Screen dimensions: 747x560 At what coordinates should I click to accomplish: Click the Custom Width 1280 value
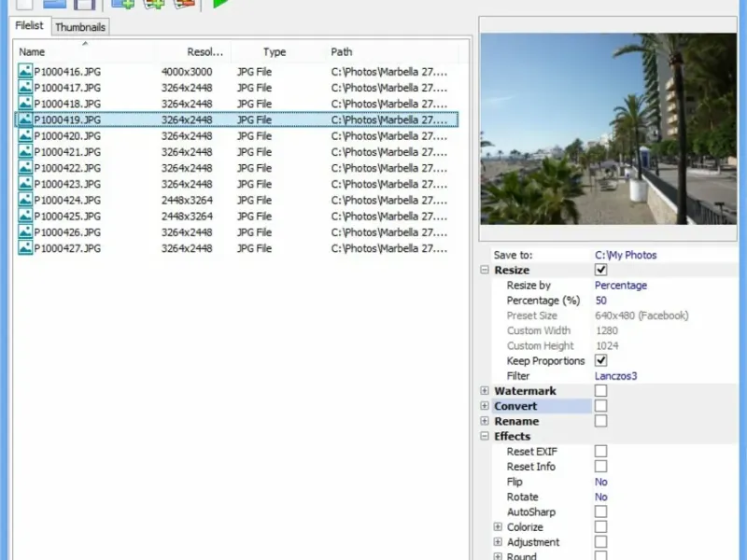click(x=607, y=330)
